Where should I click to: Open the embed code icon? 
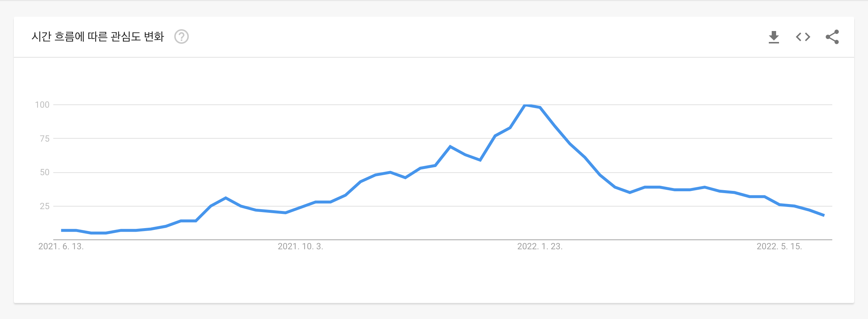click(803, 37)
